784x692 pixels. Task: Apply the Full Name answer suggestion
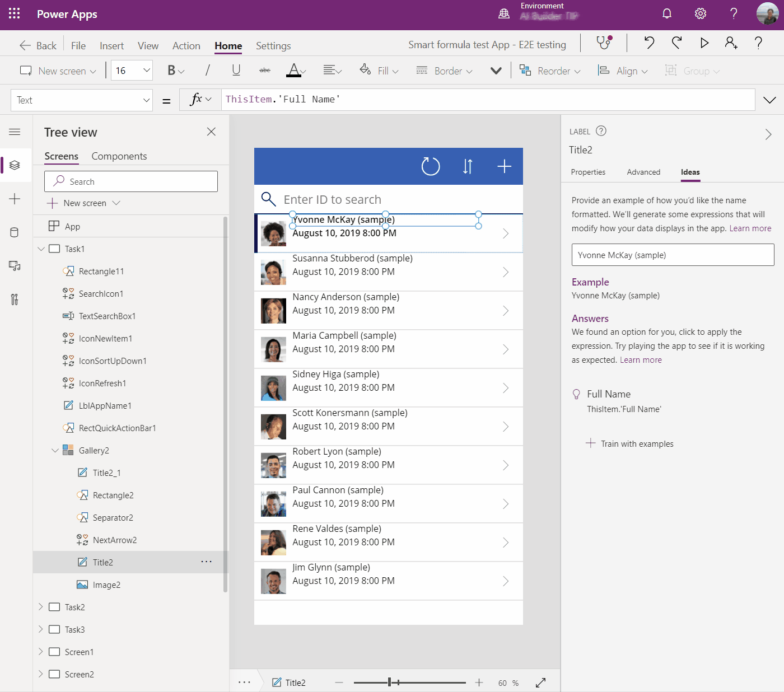(x=609, y=394)
